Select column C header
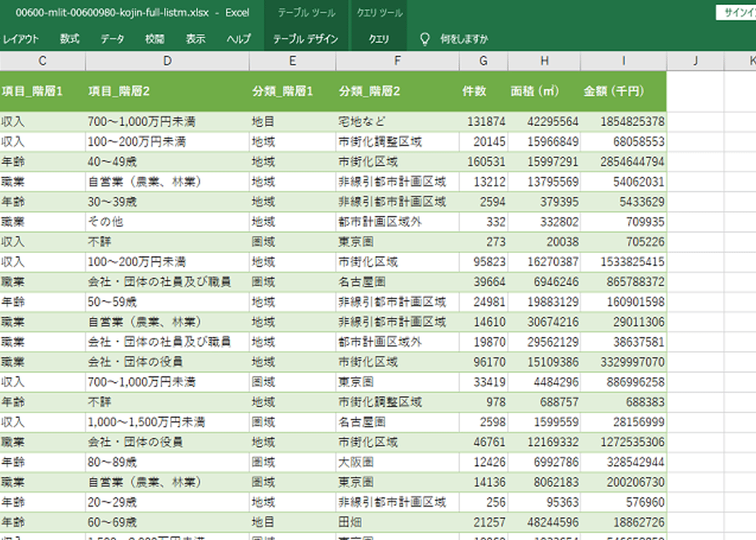 (x=43, y=61)
